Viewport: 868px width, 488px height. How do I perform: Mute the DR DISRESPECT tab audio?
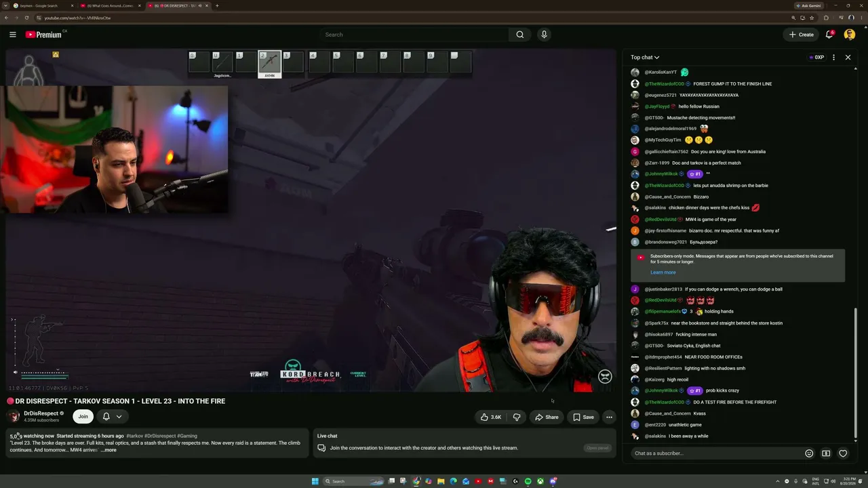[x=201, y=5]
